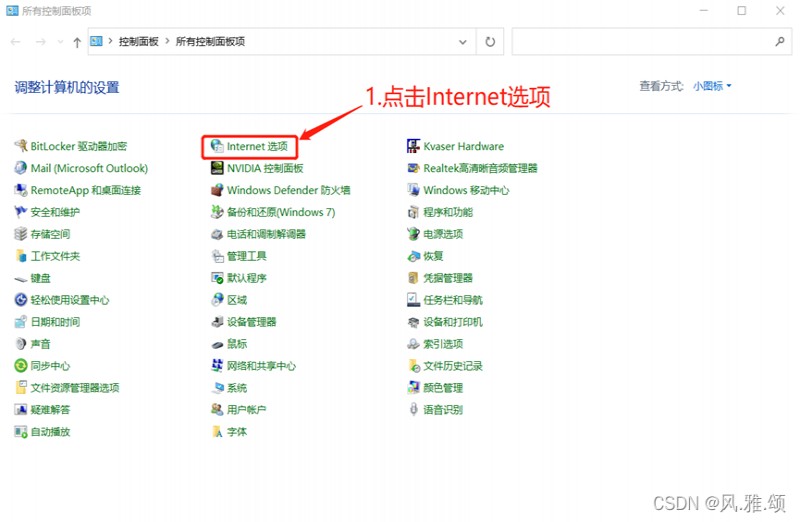Open Mail (Microsoft Outlook) icon
The height and width of the screenshot is (522, 800).
[21, 168]
